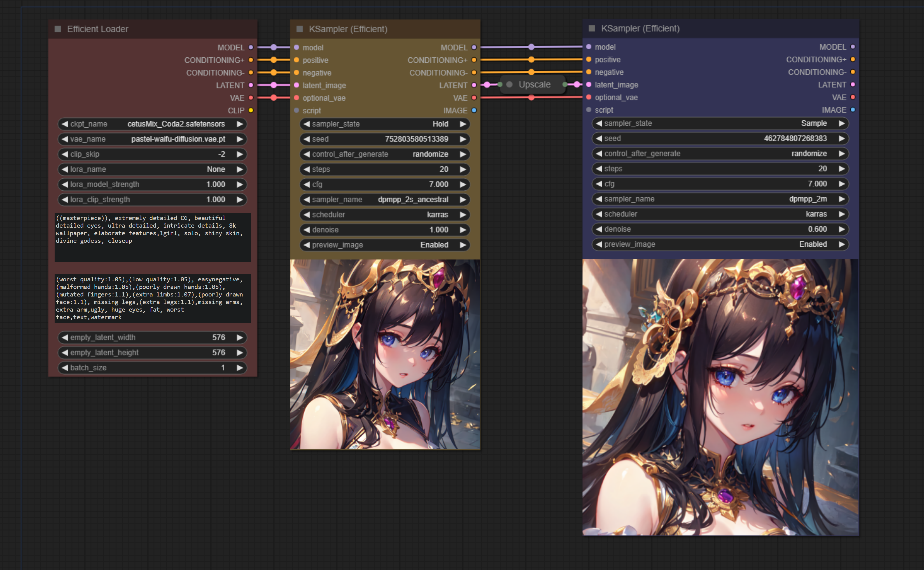Viewport: 924px width, 570px height.
Task: Click the positive prompt text box
Action: point(152,237)
